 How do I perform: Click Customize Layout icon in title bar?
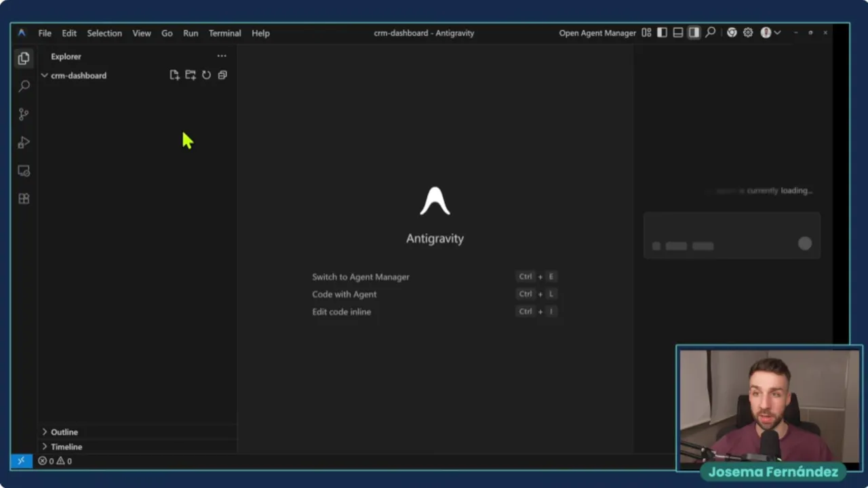point(646,33)
